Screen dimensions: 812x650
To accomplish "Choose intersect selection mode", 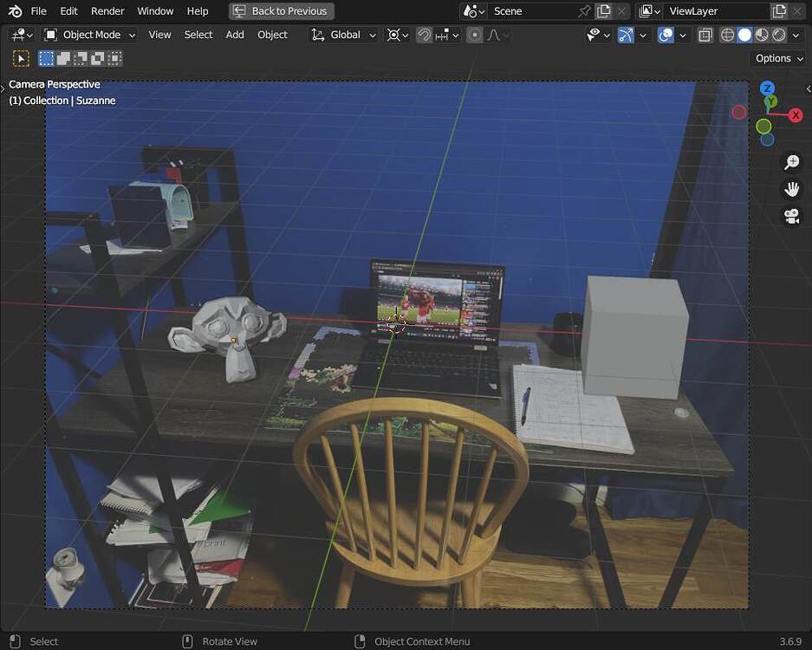I will coord(114,59).
